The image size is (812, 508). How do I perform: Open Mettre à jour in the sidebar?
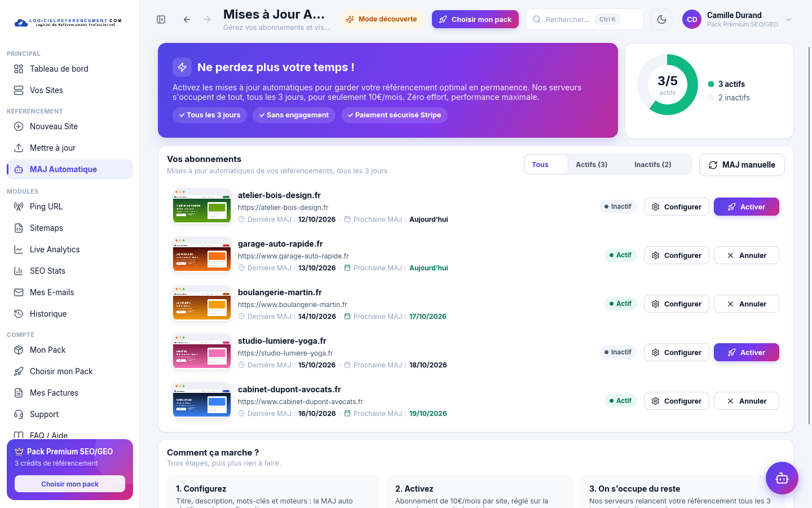point(70,148)
